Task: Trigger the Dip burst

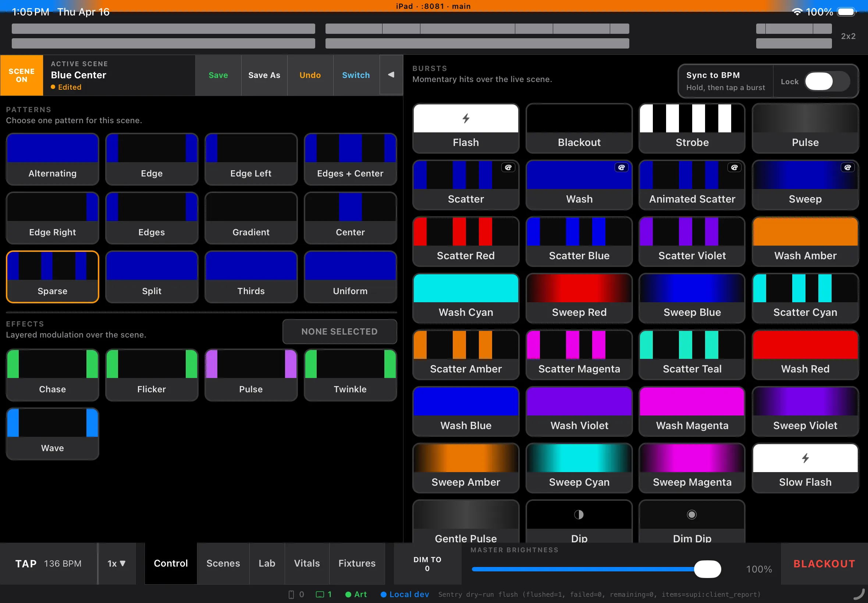Action: tap(579, 522)
